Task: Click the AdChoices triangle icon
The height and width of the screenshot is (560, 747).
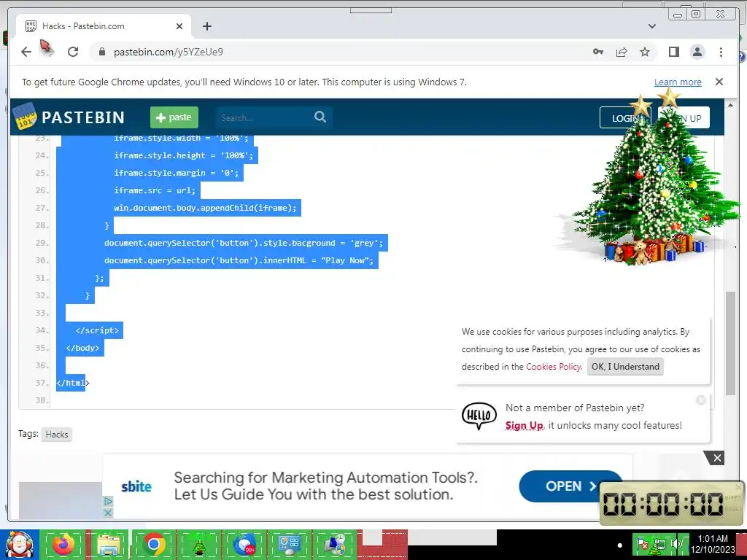Action: [x=108, y=501]
